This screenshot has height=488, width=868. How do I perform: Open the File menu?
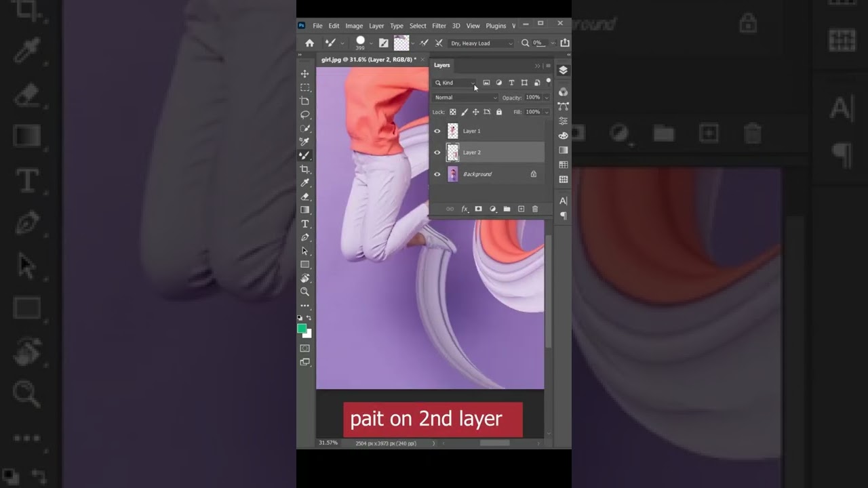tap(317, 26)
